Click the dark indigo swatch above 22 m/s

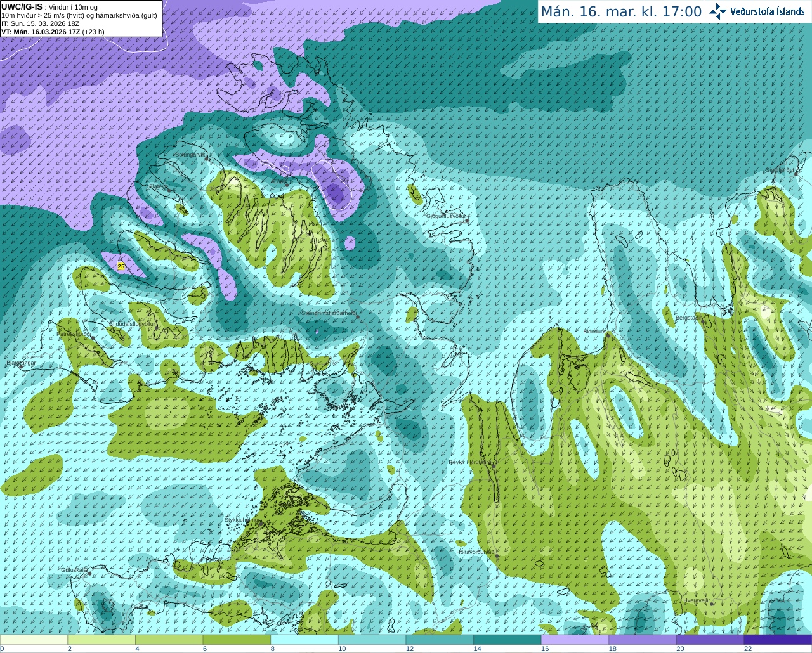(778, 640)
